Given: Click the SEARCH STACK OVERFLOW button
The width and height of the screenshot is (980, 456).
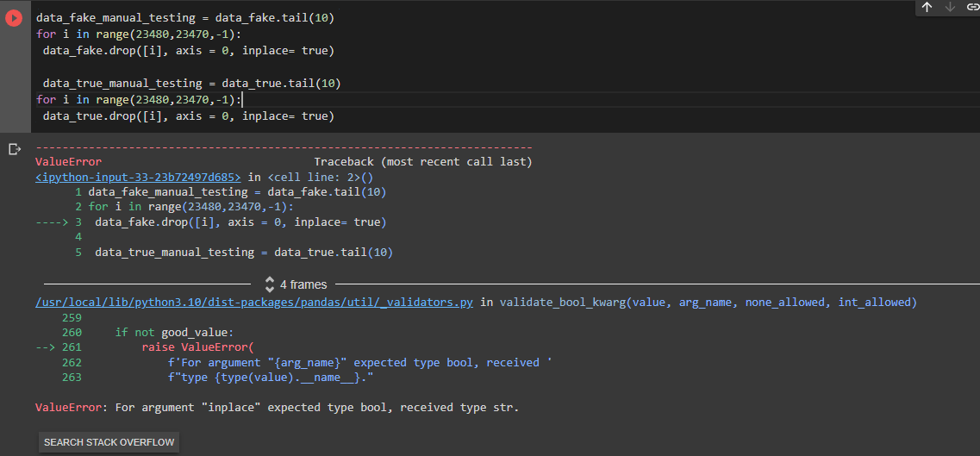Looking at the screenshot, I should (109, 442).
